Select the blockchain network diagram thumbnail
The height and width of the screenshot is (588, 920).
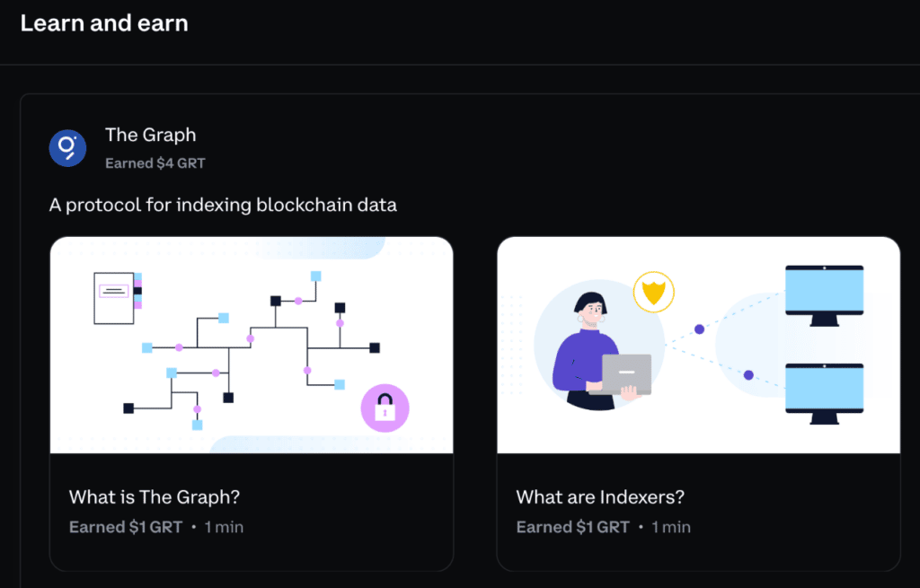tap(252, 345)
